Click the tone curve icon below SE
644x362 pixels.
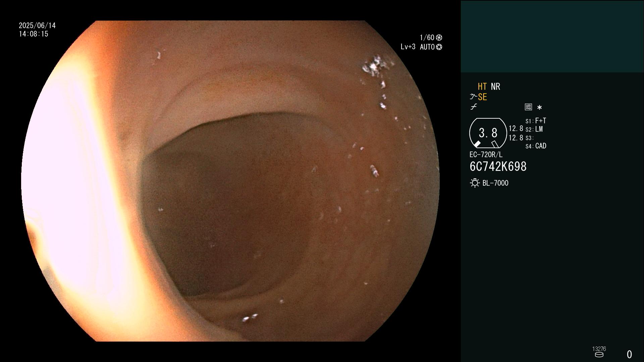pyautogui.click(x=474, y=107)
